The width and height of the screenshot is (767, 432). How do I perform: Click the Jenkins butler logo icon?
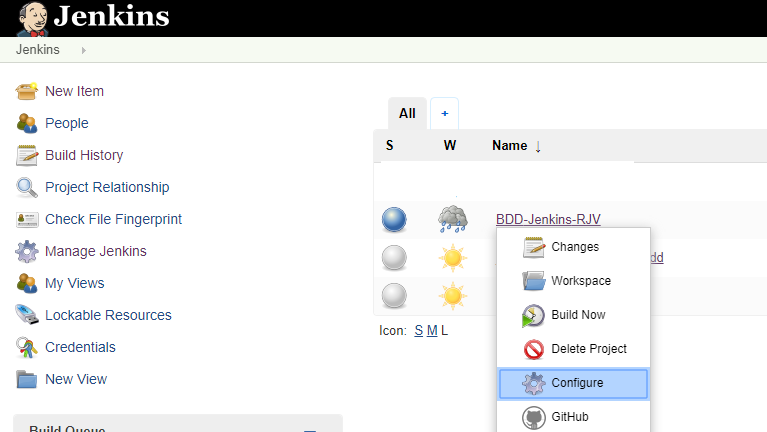33,19
